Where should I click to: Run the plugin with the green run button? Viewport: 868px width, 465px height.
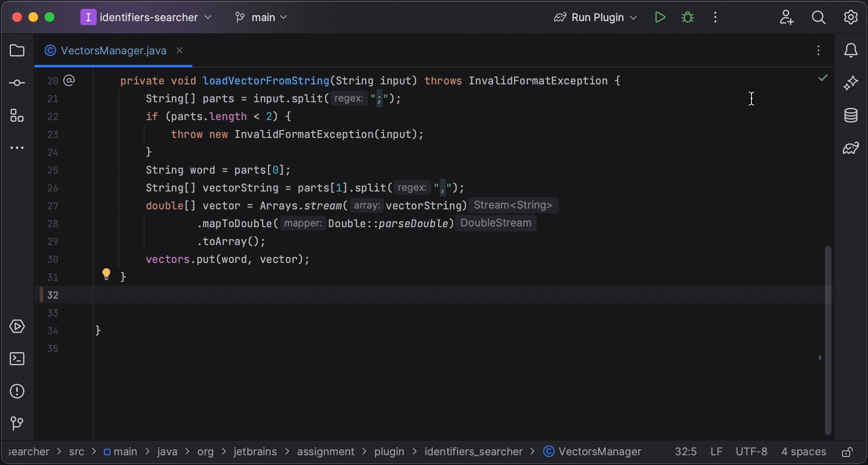(660, 17)
